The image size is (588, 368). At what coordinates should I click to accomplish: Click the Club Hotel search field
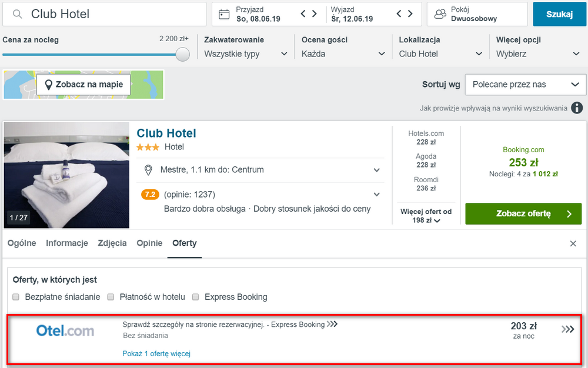pyautogui.click(x=104, y=14)
